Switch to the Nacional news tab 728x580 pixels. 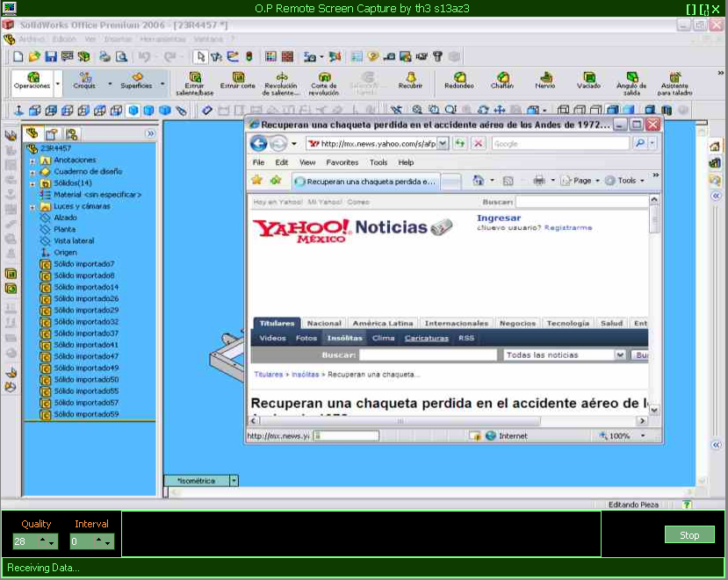click(324, 323)
